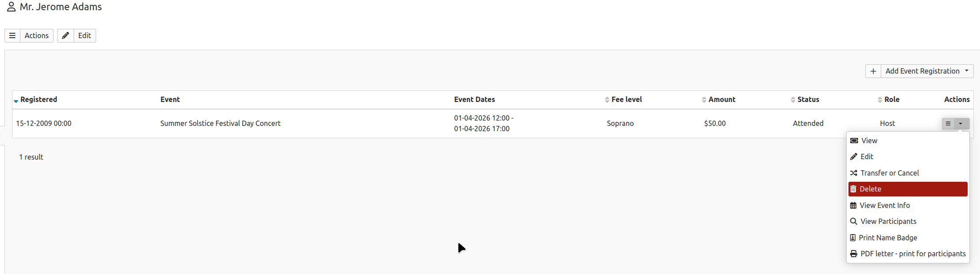980x274 pixels.
Task: Click the row actions hamburger icon
Action: [x=948, y=124]
